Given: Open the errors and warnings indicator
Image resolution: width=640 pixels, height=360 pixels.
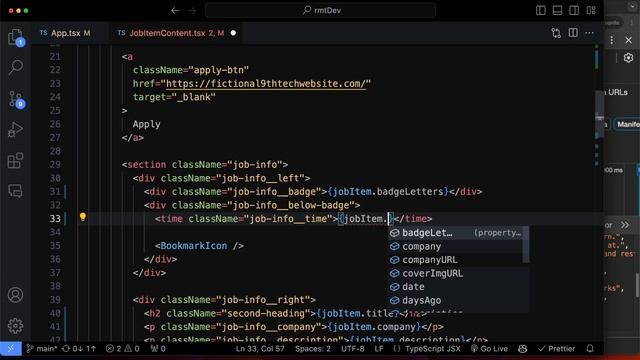Looking at the screenshot, I should 122,349.
